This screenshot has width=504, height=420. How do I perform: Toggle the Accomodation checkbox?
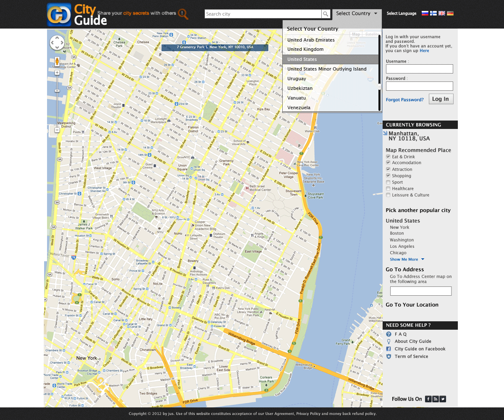388,163
